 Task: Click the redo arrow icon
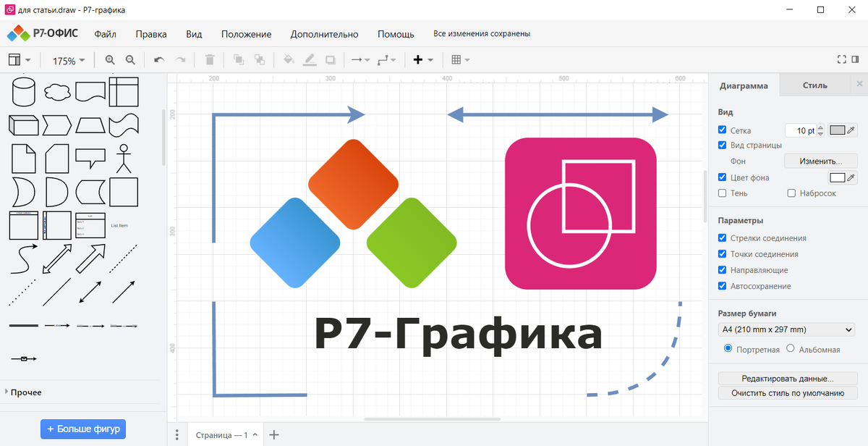181,60
